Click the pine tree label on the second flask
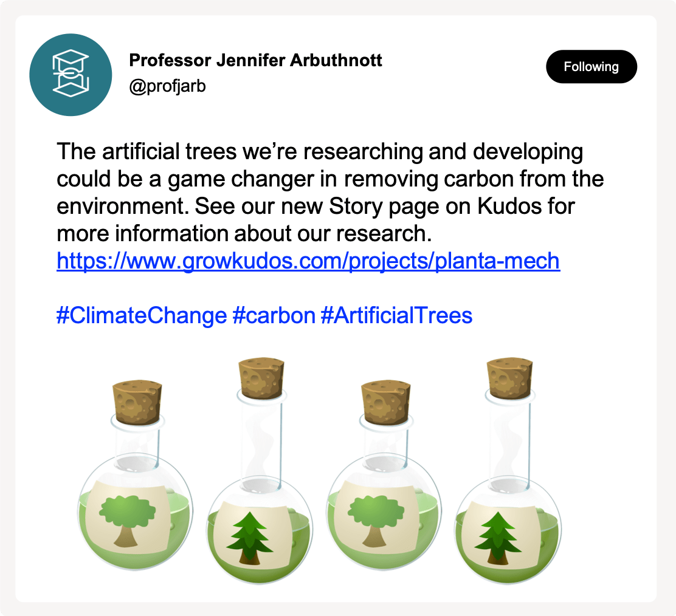The image size is (676, 616). pyautogui.click(x=249, y=535)
